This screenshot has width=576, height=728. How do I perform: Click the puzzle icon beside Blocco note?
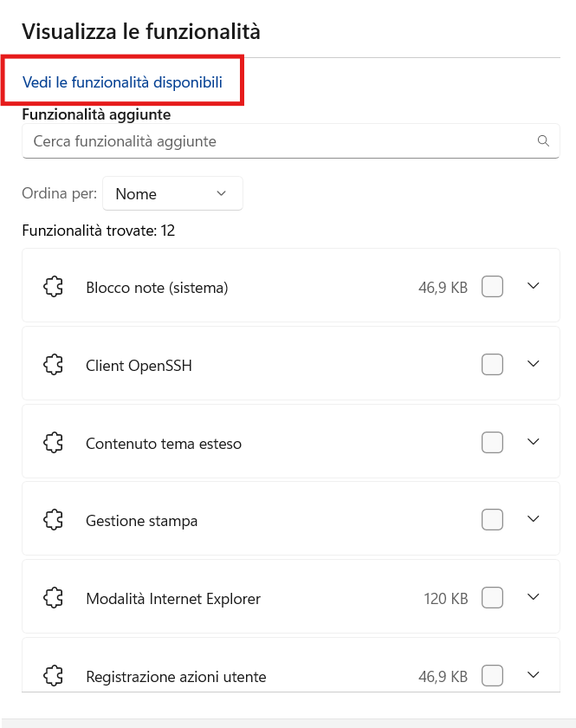pos(53,287)
